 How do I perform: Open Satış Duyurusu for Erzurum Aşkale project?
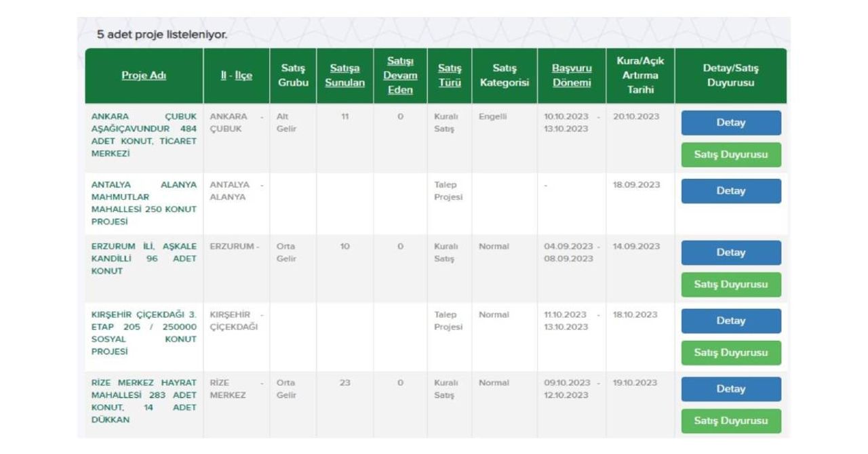pos(730,285)
